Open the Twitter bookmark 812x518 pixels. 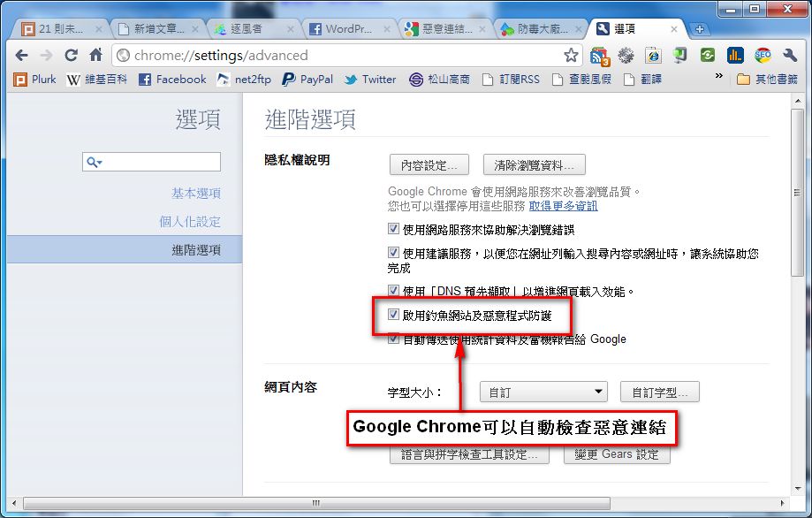click(x=370, y=80)
